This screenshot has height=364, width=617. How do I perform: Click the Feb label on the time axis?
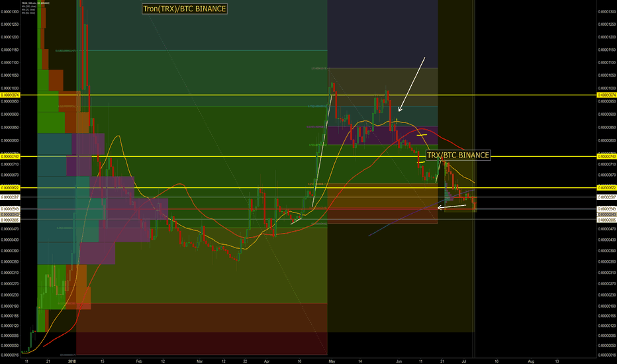pos(139,361)
